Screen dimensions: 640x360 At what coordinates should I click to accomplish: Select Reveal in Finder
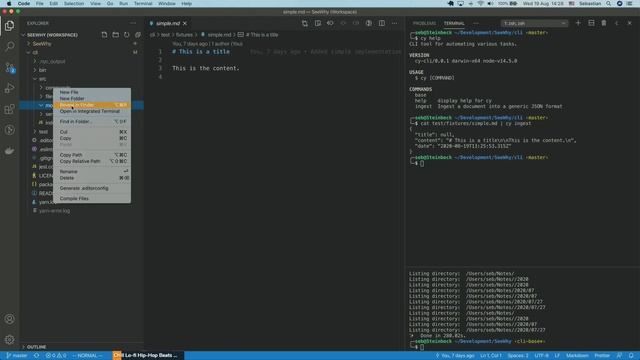tap(92, 105)
